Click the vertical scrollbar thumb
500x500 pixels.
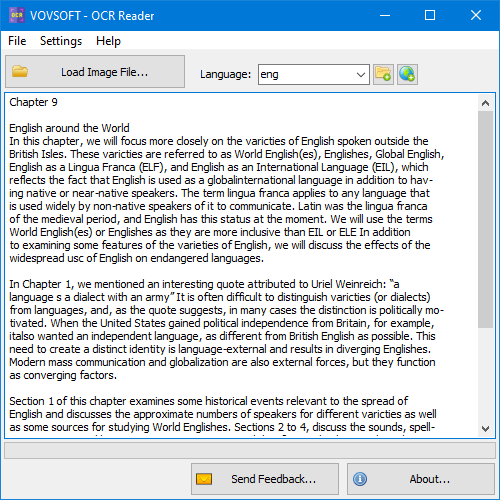click(485, 220)
